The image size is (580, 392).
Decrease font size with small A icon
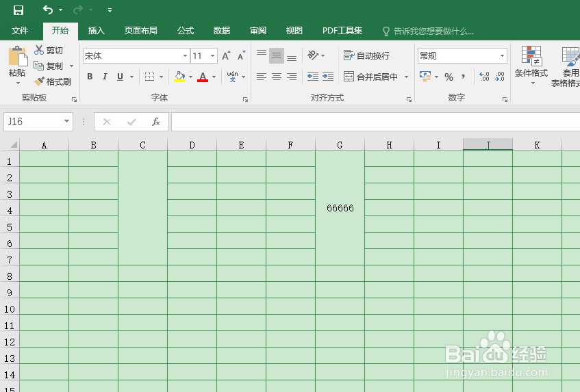click(x=242, y=55)
